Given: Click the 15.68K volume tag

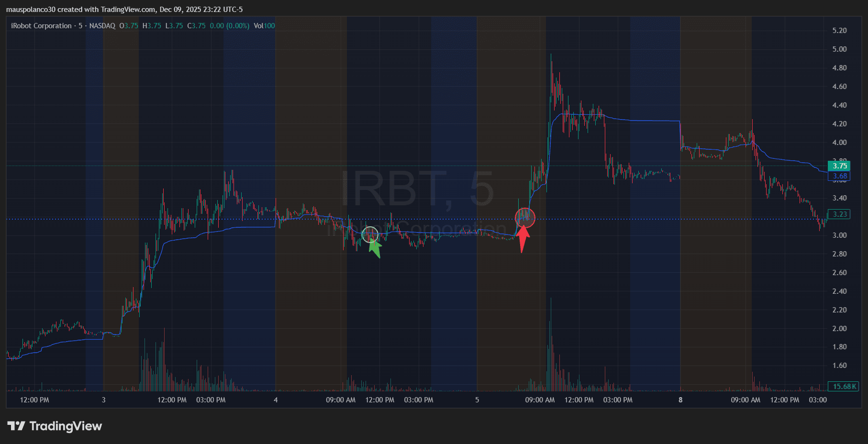Looking at the screenshot, I should 845,387.
